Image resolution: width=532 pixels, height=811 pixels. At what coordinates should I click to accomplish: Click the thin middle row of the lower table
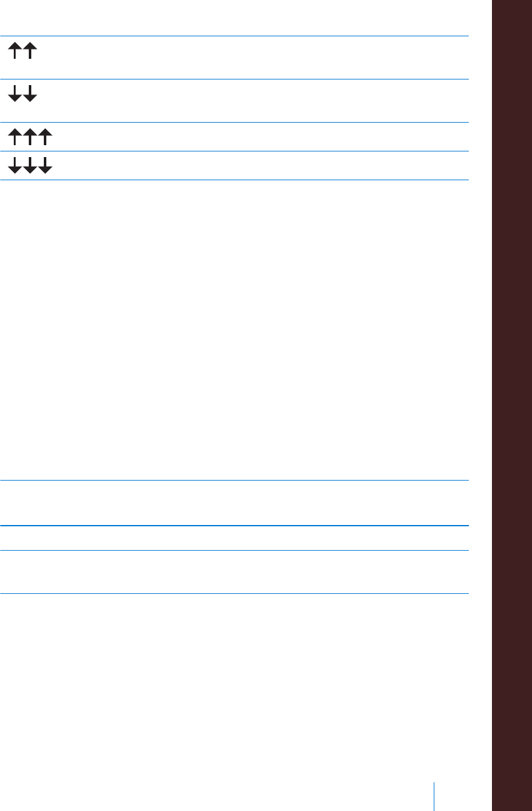pos(234,538)
